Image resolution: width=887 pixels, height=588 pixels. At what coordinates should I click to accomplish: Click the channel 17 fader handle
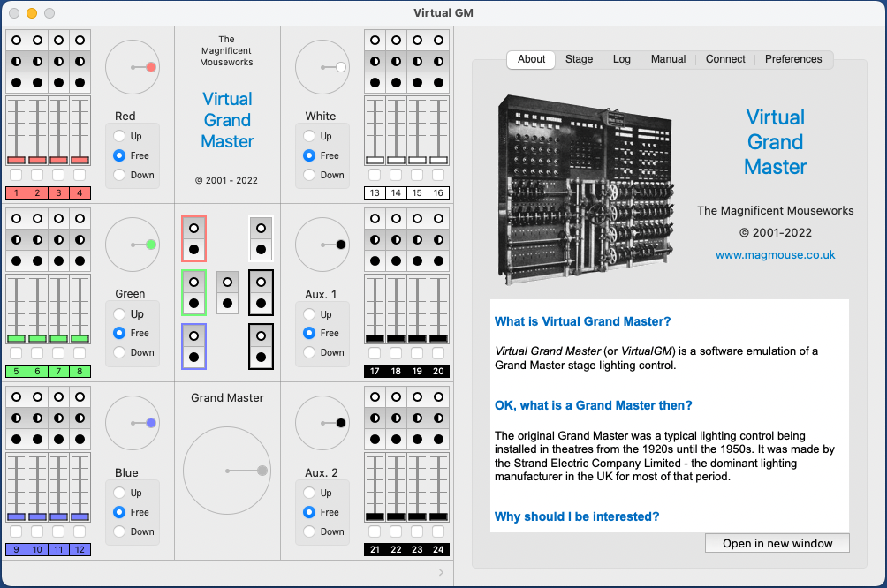pyautogui.click(x=375, y=338)
